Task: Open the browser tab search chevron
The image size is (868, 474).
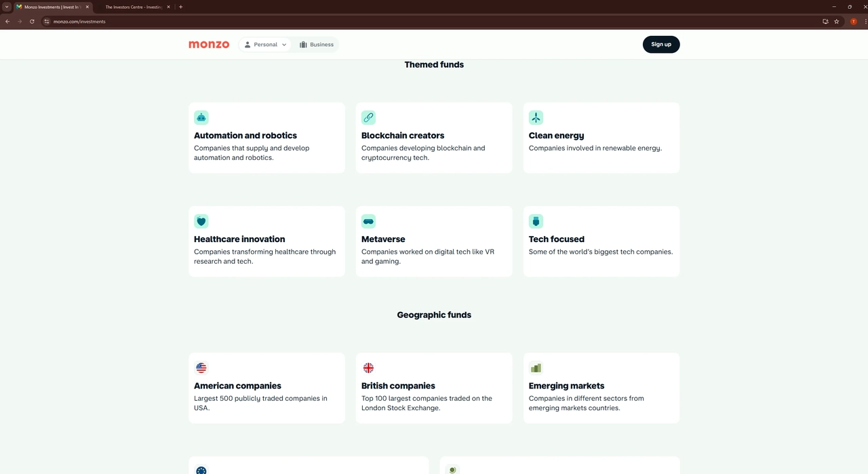Action: 7,7
